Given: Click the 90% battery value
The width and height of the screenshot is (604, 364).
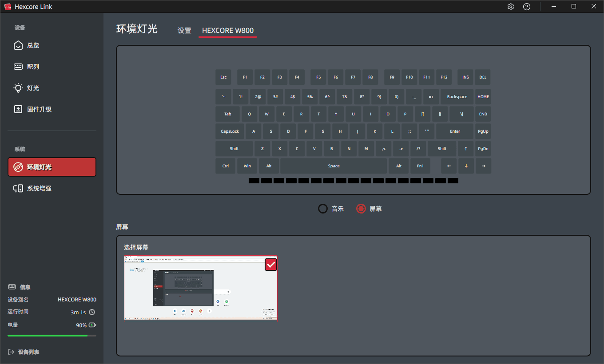Looking at the screenshot, I should pyautogui.click(x=81, y=325).
